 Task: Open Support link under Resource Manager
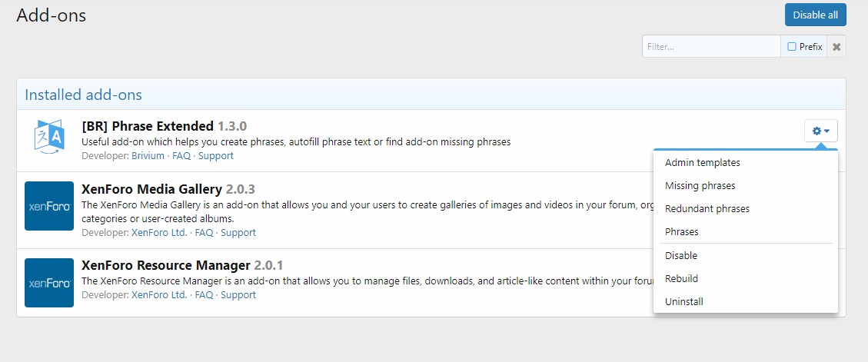[x=238, y=295]
